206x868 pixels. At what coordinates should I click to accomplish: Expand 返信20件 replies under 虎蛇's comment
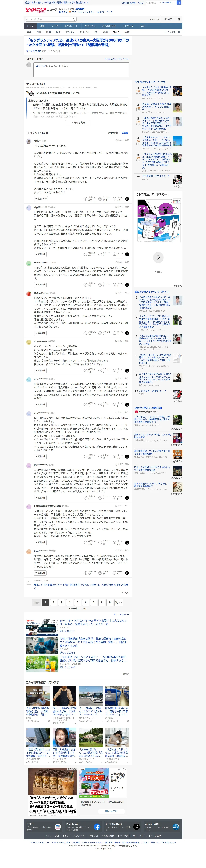coord(41,199)
